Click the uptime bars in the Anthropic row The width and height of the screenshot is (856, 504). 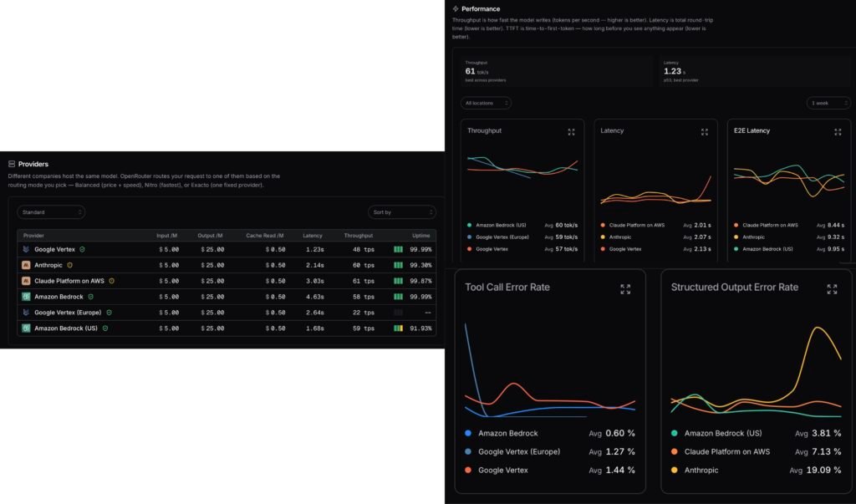point(398,265)
